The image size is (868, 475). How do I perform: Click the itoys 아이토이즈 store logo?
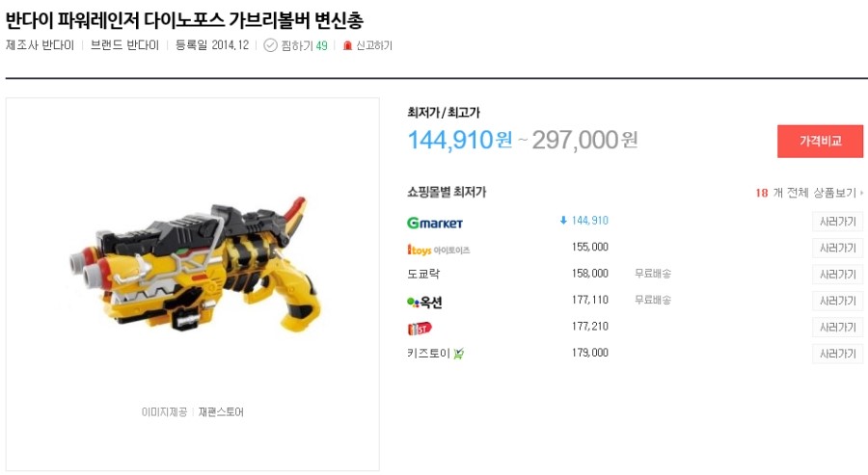click(x=439, y=250)
